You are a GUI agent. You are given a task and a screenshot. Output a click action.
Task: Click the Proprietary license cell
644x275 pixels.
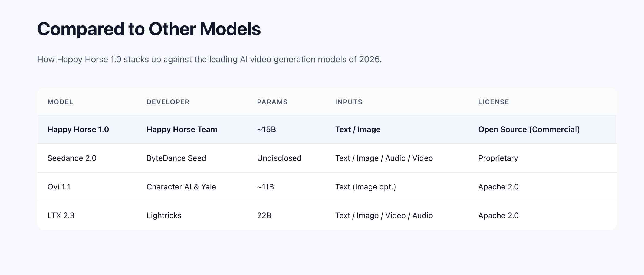(x=498, y=158)
